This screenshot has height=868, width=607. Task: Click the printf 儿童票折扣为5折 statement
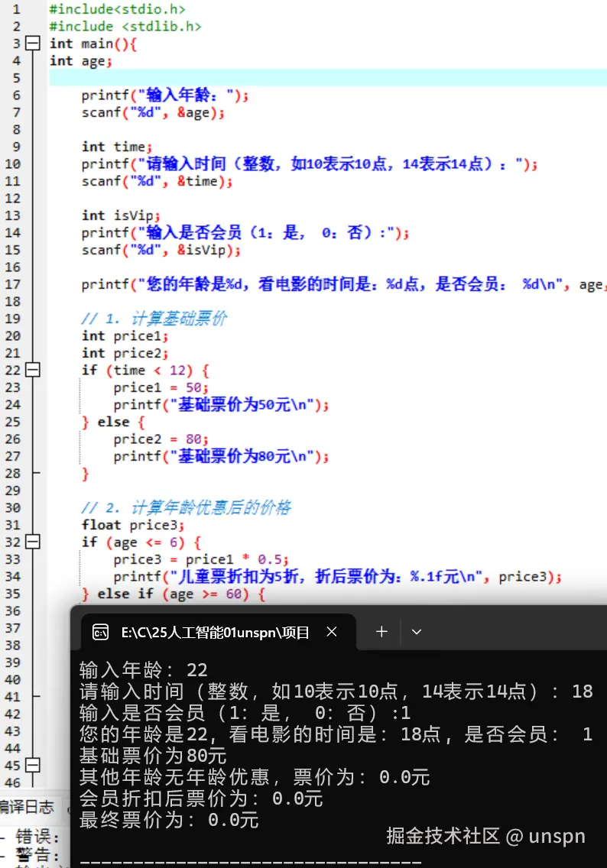coord(337,577)
